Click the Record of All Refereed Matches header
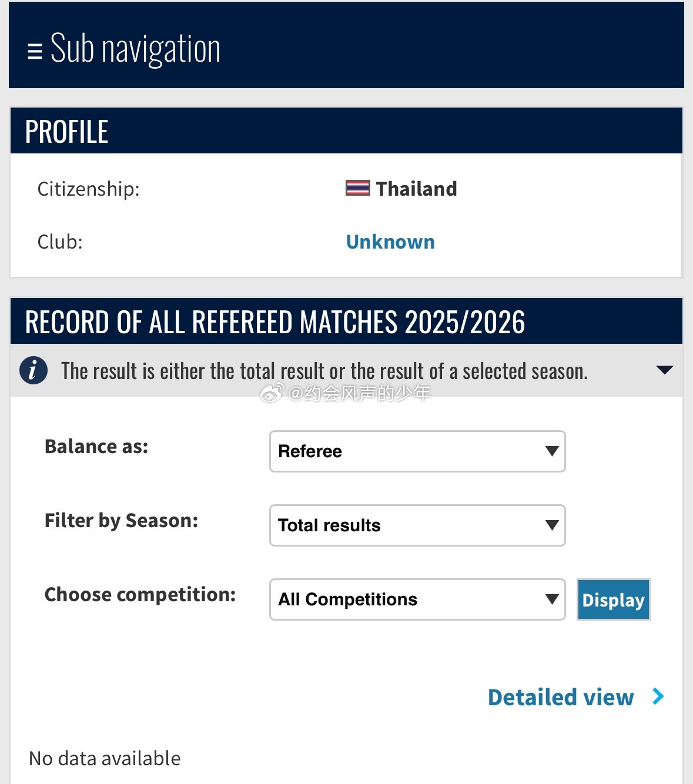This screenshot has width=693, height=784. tap(275, 322)
